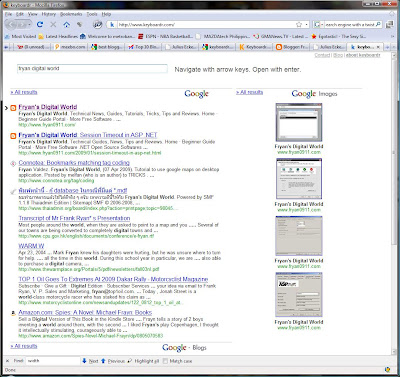Go to the home page icon
This screenshot has height=377, width=400.
point(66,24)
